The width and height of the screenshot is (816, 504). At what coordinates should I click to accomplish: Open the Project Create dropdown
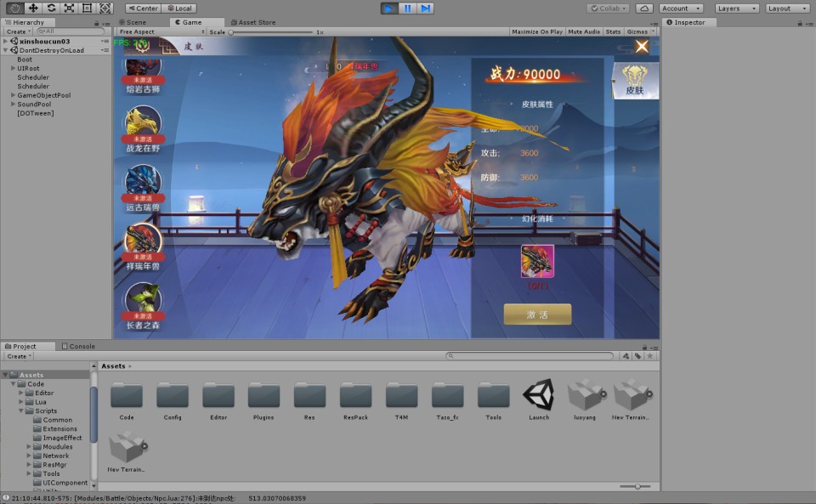(19, 356)
